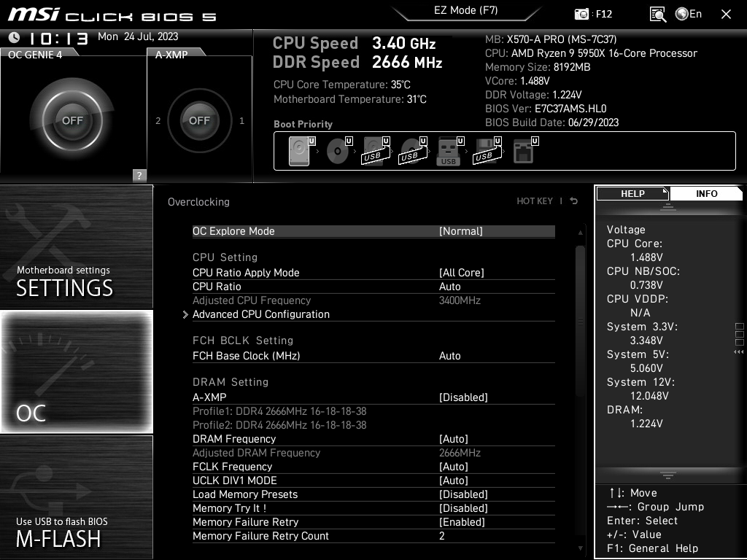Switch to the INFO tab
This screenshot has width=747, height=560.
click(706, 193)
